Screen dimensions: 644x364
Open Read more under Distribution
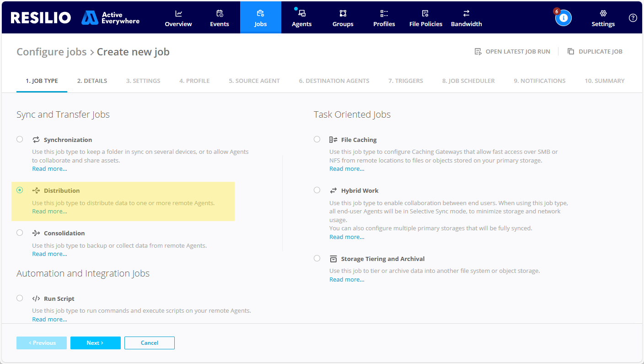click(x=49, y=211)
